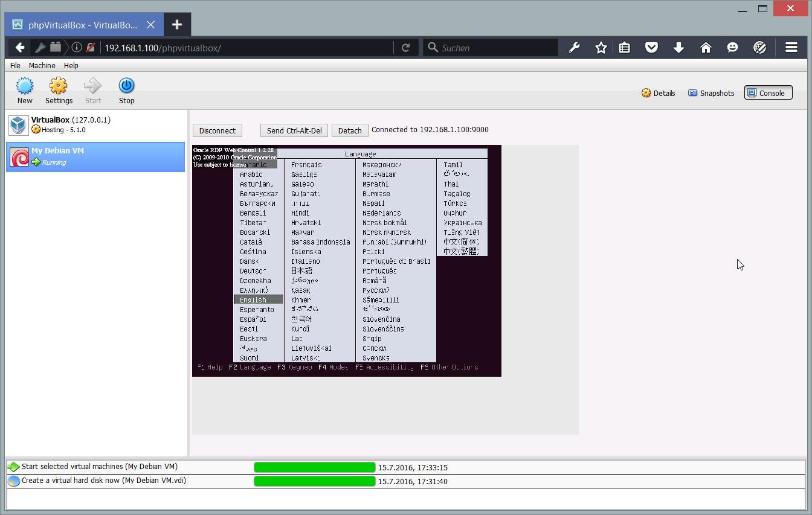Open the Firefox hamburger menu

[791, 48]
